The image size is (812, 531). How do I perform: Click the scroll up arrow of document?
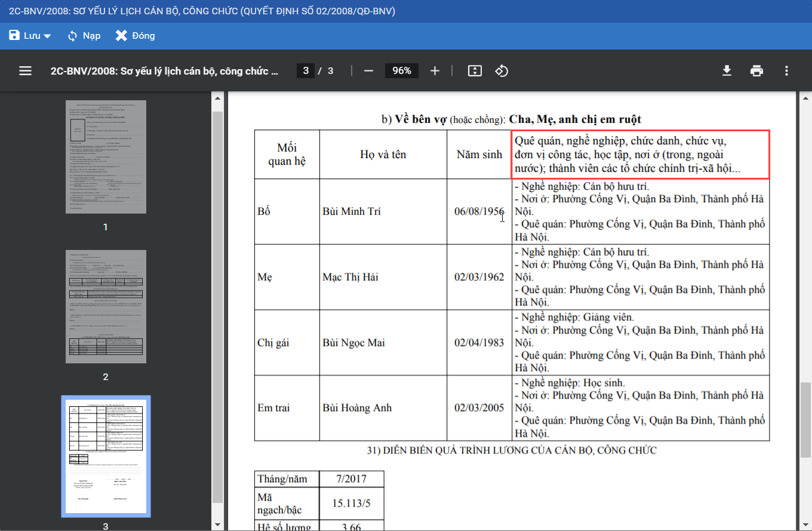click(805, 98)
